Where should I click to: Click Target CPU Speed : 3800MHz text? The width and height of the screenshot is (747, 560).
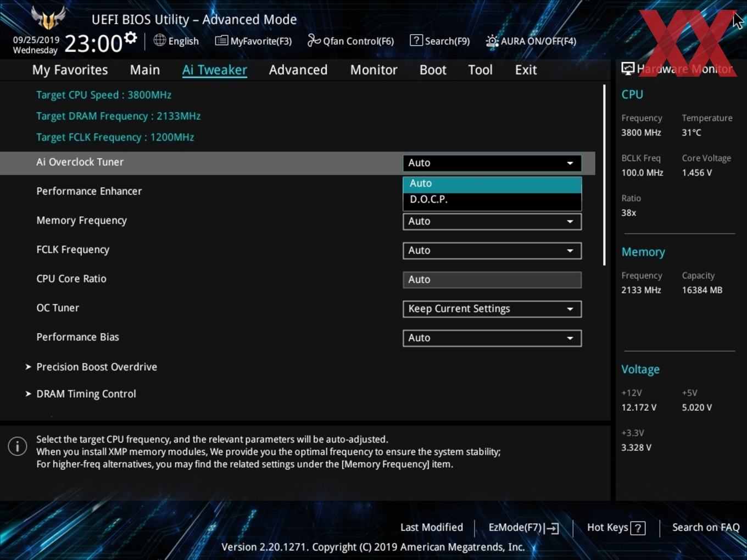click(x=104, y=94)
